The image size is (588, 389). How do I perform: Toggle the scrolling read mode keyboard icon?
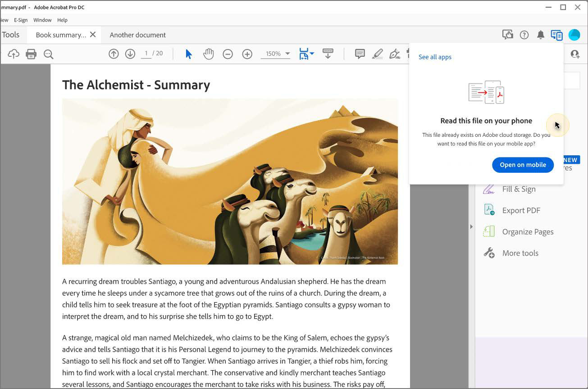(x=328, y=54)
